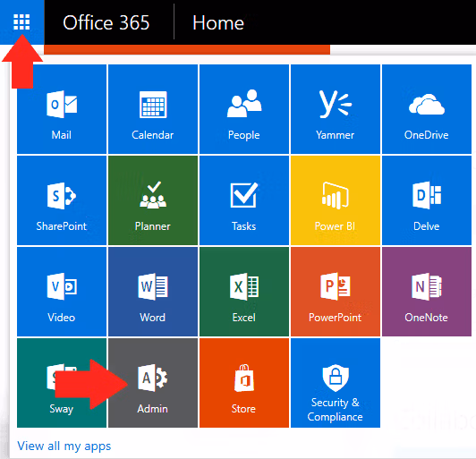Launch Excel from the app grid
This screenshot has height=459, width=476.
244,292
